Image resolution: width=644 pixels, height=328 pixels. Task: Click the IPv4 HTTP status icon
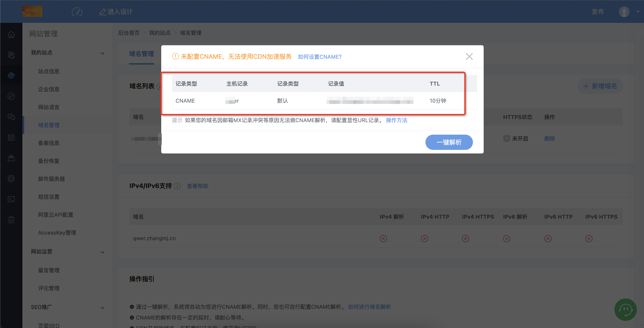(424, 238)
